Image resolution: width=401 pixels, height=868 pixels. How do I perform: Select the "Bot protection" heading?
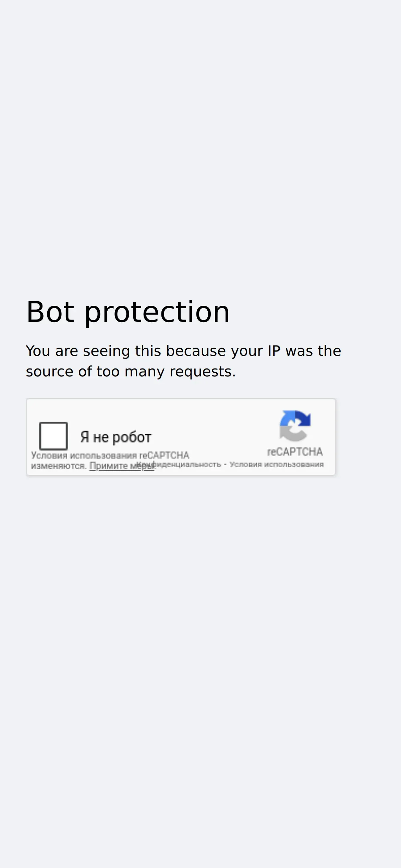coord(128,312)
